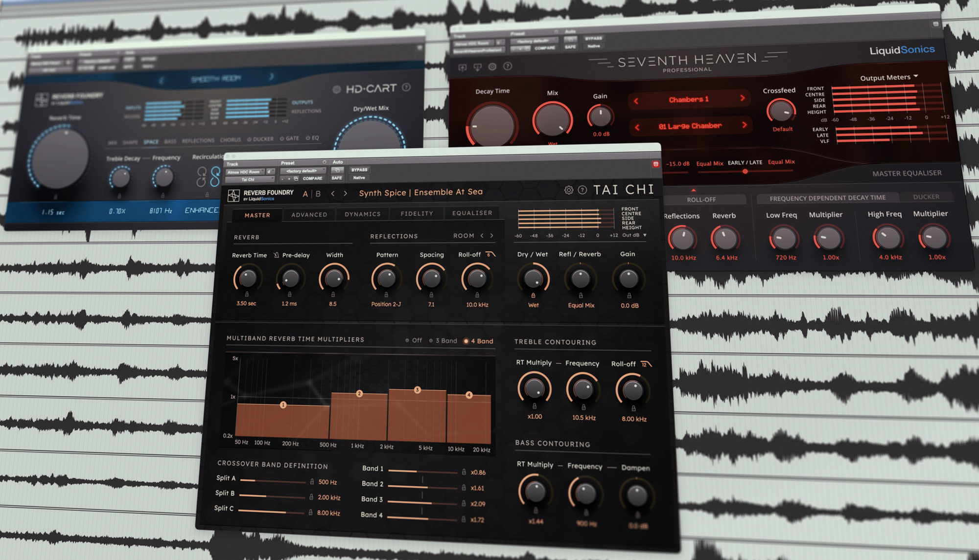This screenshot has height=560, width=979.
Task: Switch to the Equaliser tab in Tai Chi
Action: point(472,213)
